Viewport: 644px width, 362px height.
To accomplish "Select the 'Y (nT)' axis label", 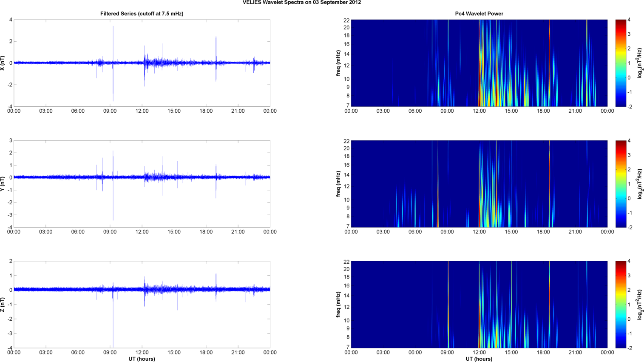I will 3,184.
